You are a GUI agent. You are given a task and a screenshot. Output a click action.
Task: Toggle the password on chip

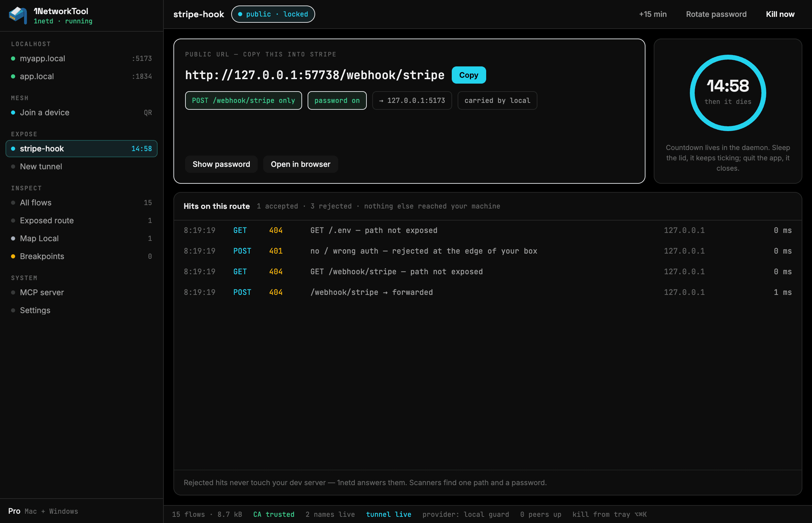[x=337, y=100]
